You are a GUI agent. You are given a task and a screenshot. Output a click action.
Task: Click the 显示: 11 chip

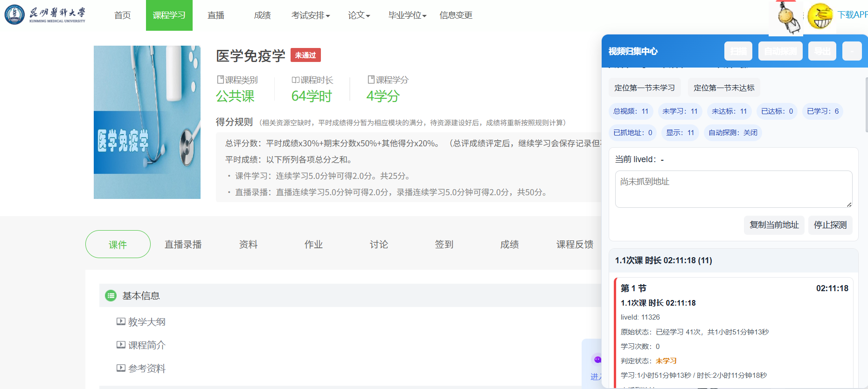(x=680, y=133)
